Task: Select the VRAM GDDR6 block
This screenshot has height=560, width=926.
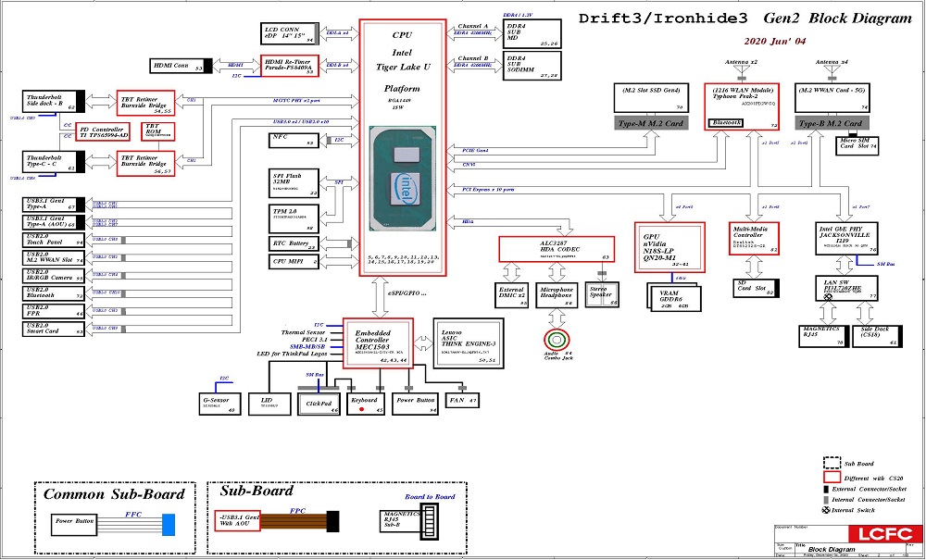Action: pos(673,297)
